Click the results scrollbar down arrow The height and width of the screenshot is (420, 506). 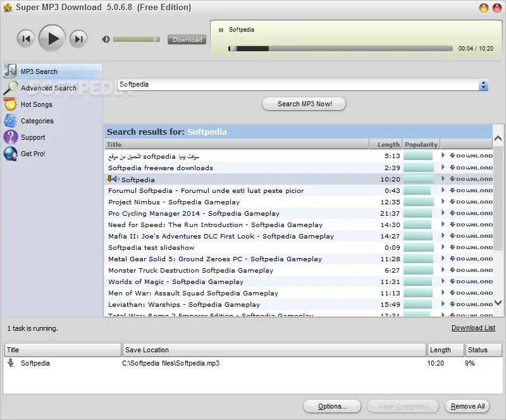pyautogui.click(x=498, y=302)
